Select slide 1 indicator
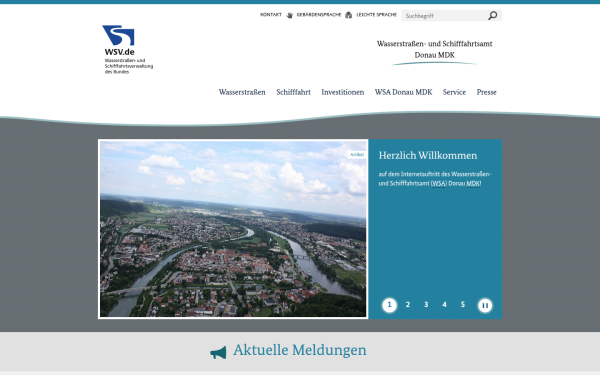600x375 pixels. pyautogui.click(x=390, y=305)
